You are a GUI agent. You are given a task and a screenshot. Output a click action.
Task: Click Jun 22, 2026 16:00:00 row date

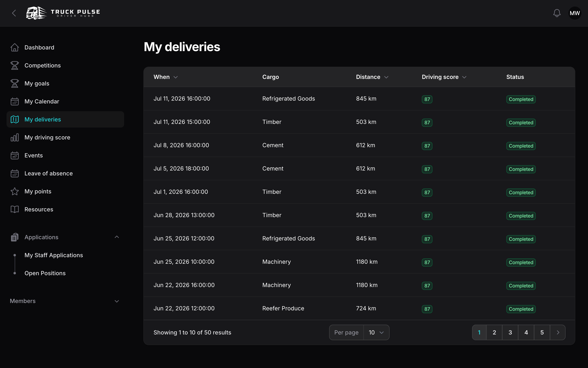click(x=184, y=285)
